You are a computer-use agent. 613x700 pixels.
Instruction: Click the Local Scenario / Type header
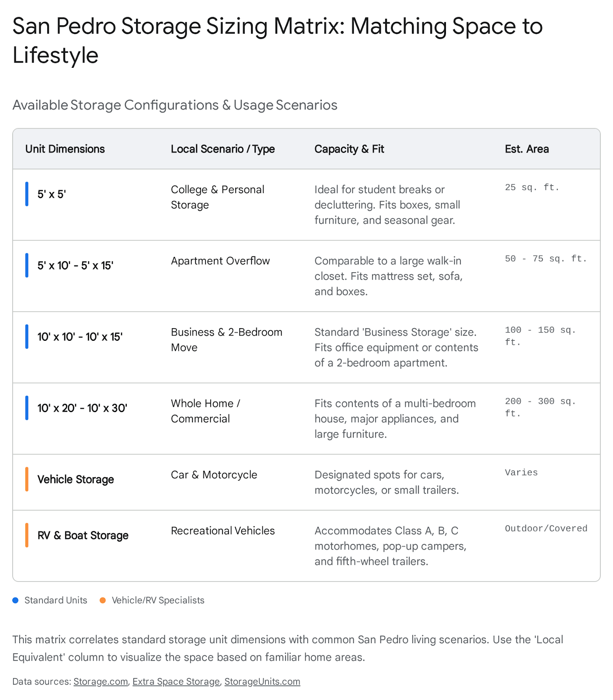tap(223, 149)
